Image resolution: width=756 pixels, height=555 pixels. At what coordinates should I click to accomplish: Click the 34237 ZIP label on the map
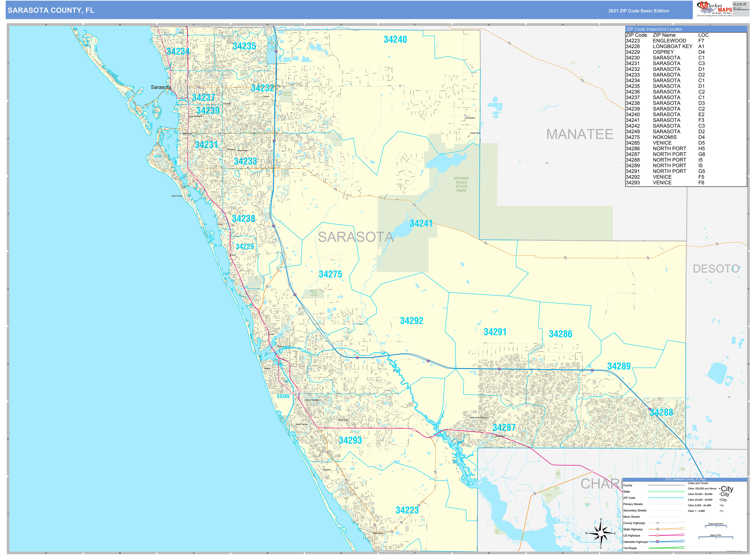[203, 97]
